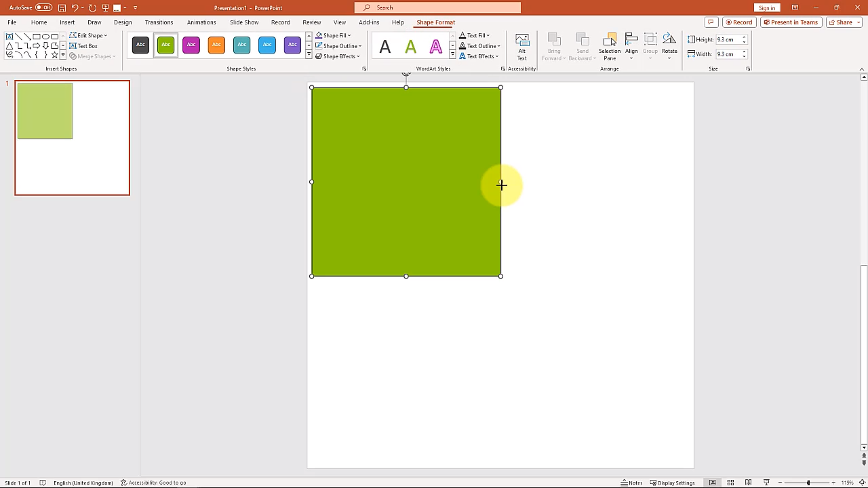Expand the Text Effects dropdown
This screenshot has width=868, height=488.
(497, 56)
